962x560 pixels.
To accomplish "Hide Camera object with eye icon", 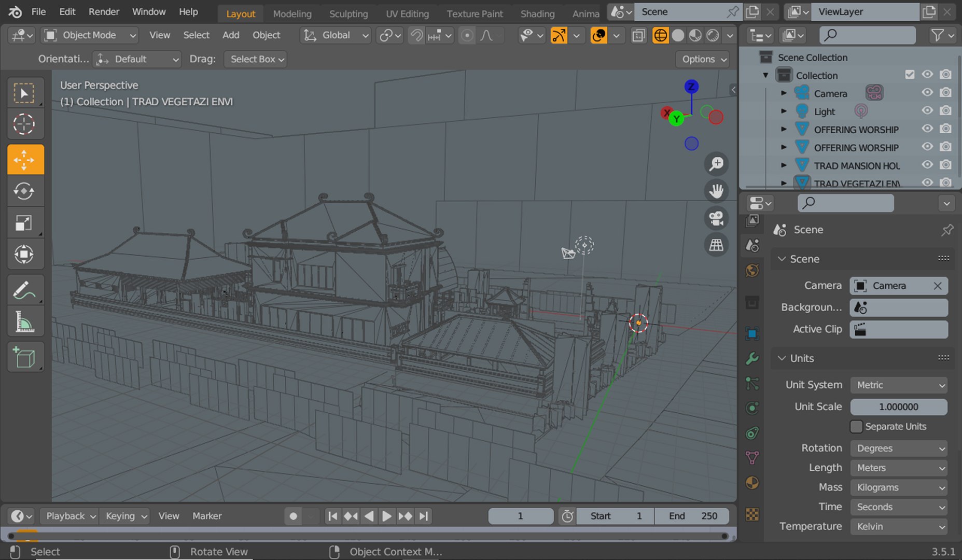I will [927, 93].
